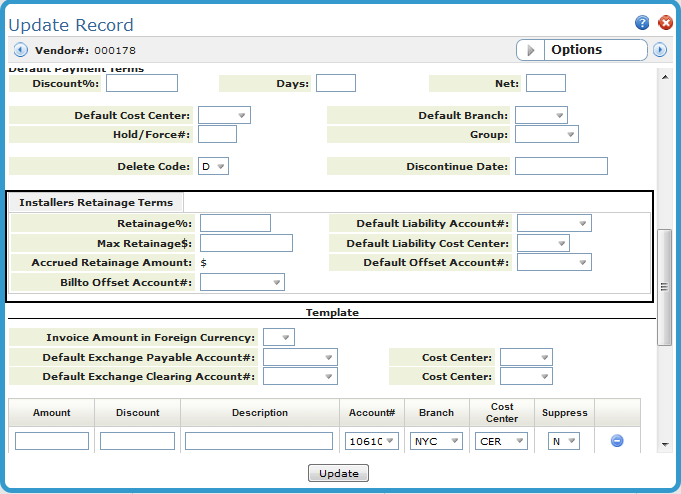Image resolution: width=681 pixels, height=494 pixels.
Task: Click the vertical scrollbar thumb
Action: point(664,287)
